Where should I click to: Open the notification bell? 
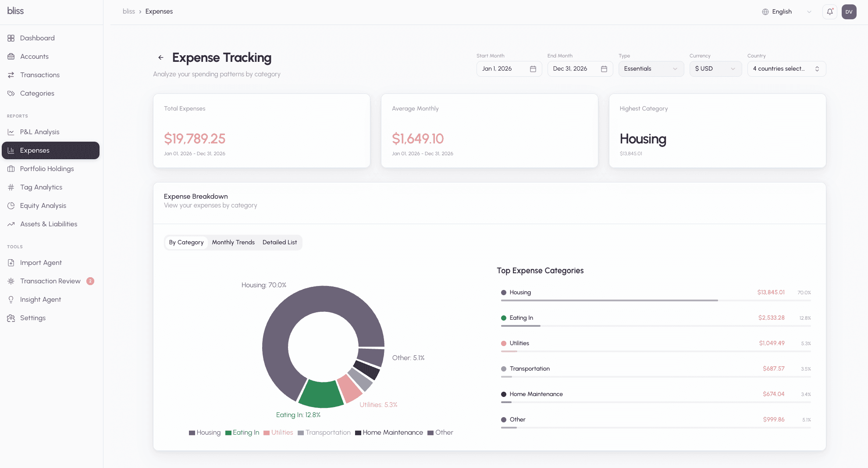pyautogui.click(x=829, y=12)
